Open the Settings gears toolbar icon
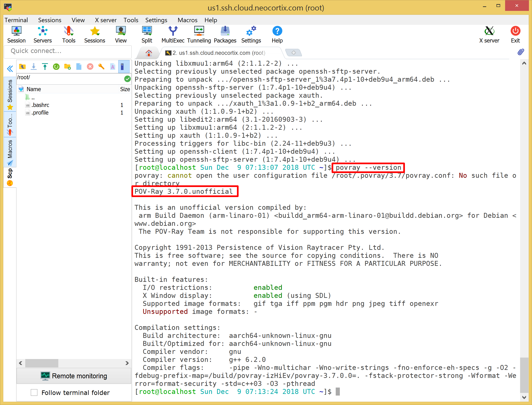The image size is (532, 405). click(x=251, y=34)
